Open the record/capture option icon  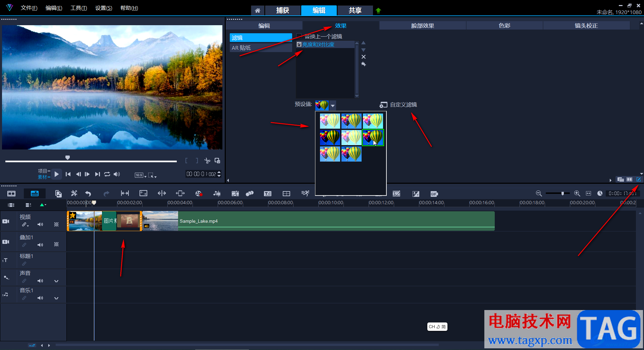[x=199, y=193]
